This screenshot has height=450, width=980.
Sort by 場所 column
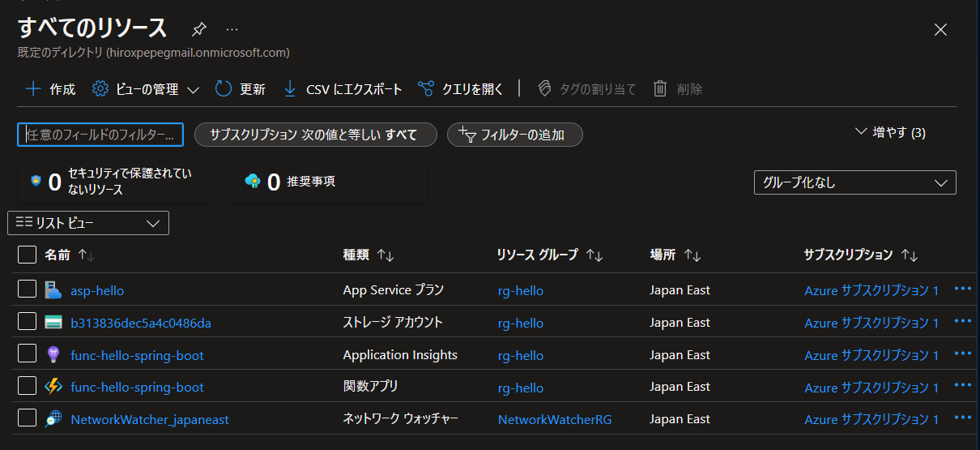click(675, 255)
